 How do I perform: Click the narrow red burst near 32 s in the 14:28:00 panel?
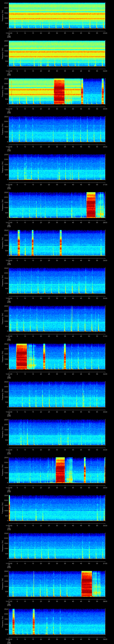point(61,243)
